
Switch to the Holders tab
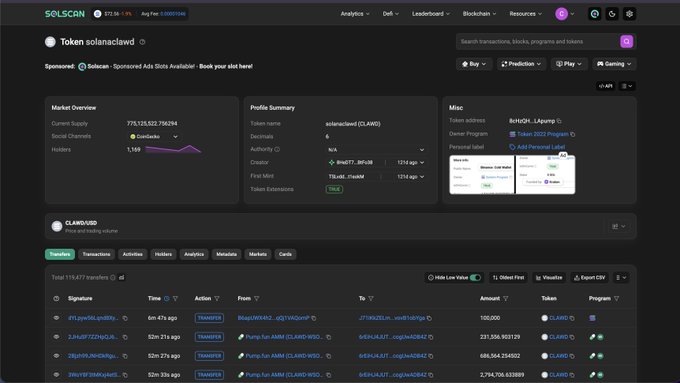(163, 254)
